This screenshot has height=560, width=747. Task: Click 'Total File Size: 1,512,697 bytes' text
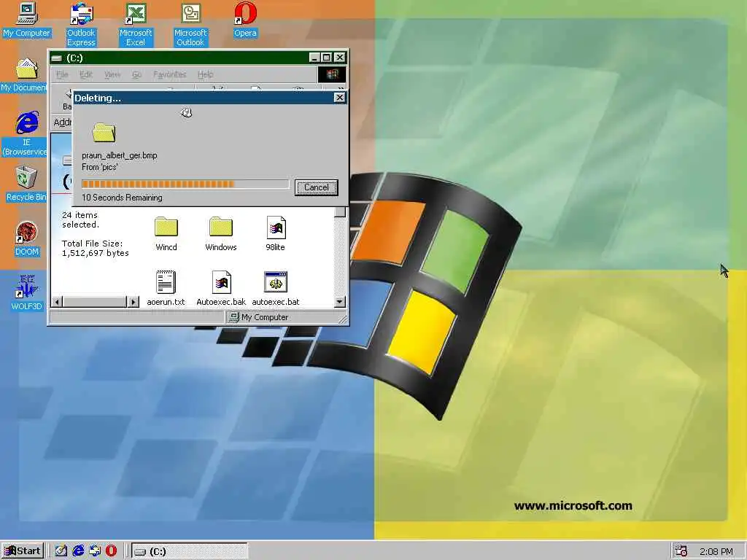pos(96,248)
